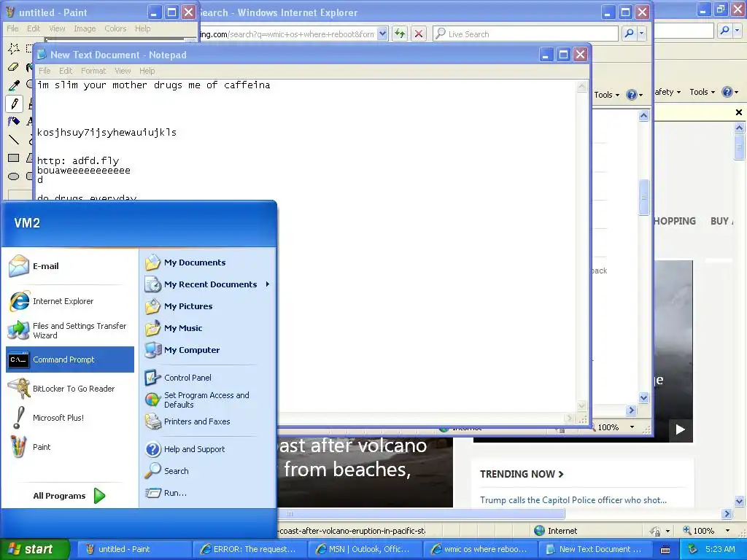Viewport: 747px width, 560px height.
Task: Click the IE stop loading X button
Action: pyautogui.click(x=418, y=34)
